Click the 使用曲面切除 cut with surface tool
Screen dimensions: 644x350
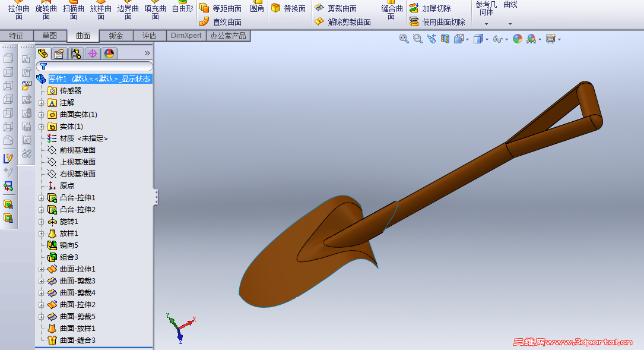[437, 22]
